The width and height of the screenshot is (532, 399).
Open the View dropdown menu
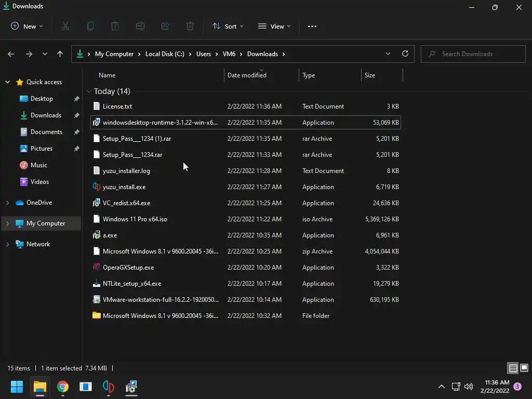coord(274,26)
